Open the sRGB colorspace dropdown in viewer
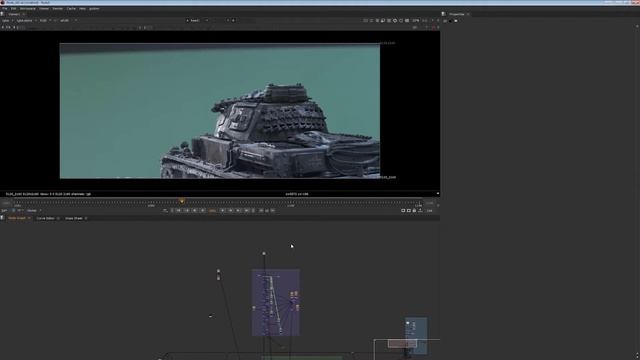Screen dimensions: 640x360 tap(67, 20)
